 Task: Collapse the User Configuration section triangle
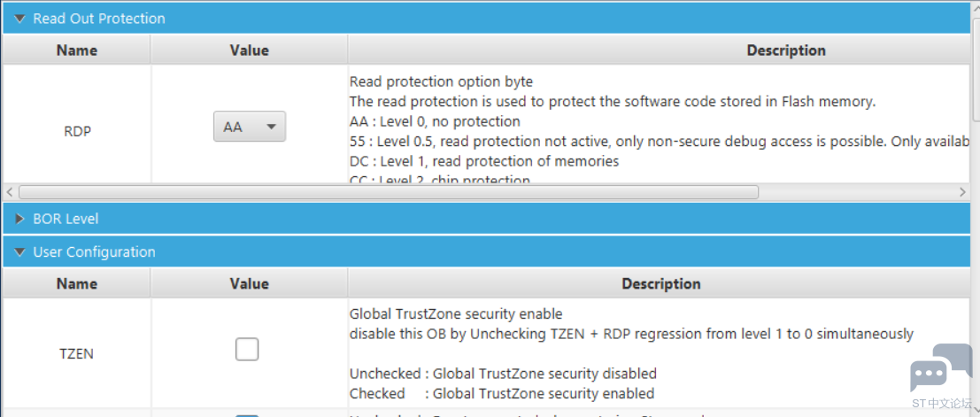coord(20,252)
